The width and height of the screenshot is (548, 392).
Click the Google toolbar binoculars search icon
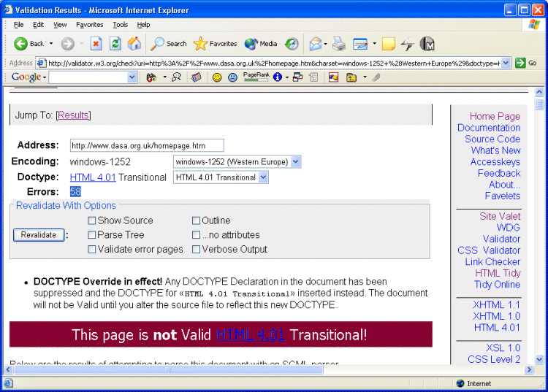point(151,77)
